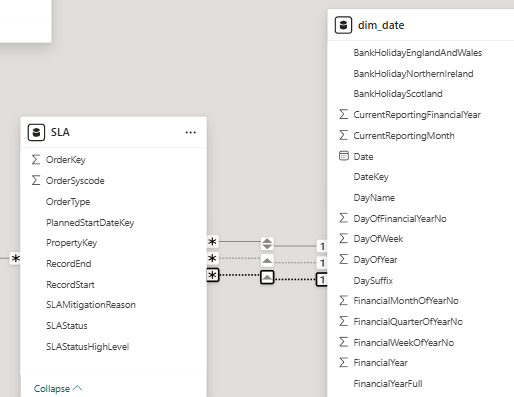The width and height of the screenshot is (514, 397).
Task: Select the DaySuffix field
Action: [x=373, y=281]
